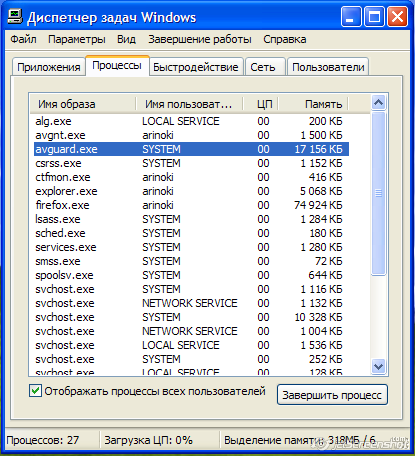Switch to the Приложения tab
Image resolution: width=415 pixels, height=456 pixels.
coord(49,67)
